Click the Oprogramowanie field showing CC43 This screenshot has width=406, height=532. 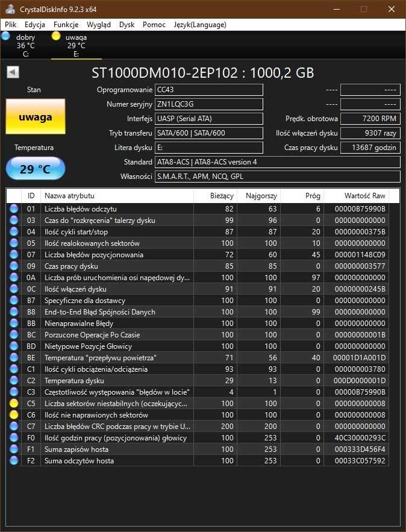(x=208, y=90)
